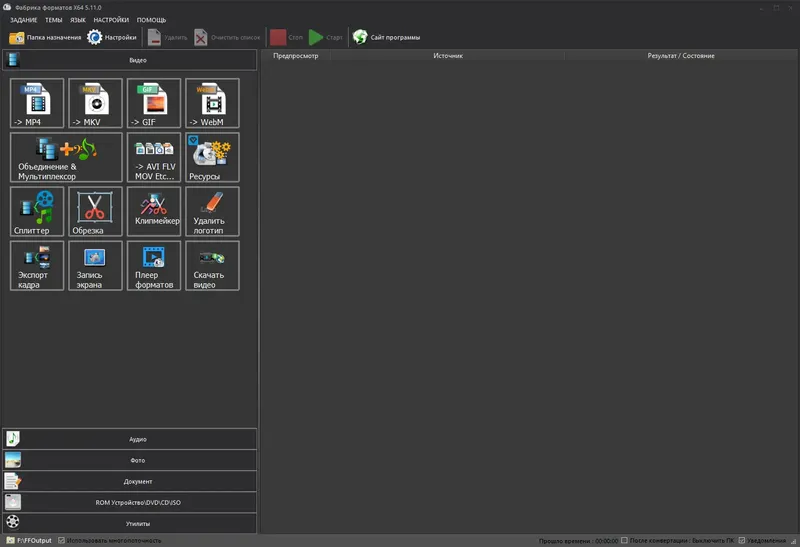The width and height of the screenshot is (800, 547).
Task: Open the НАСТРОЙКИ menu
Action: pos(111,20)
